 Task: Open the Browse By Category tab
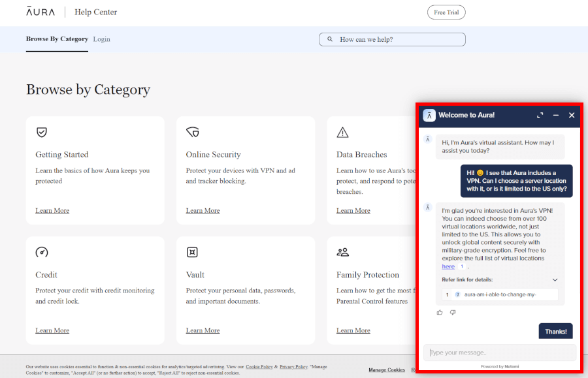tap(57, 39)
